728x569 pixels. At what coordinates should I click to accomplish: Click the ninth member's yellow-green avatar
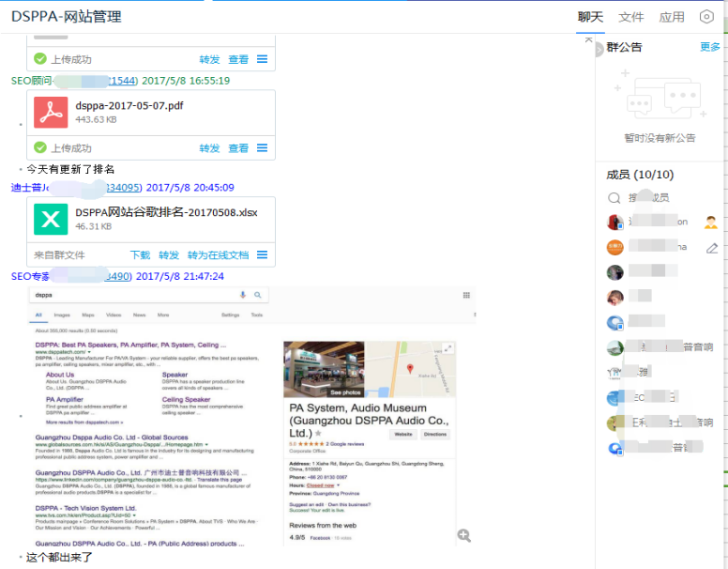coord(615,423)
